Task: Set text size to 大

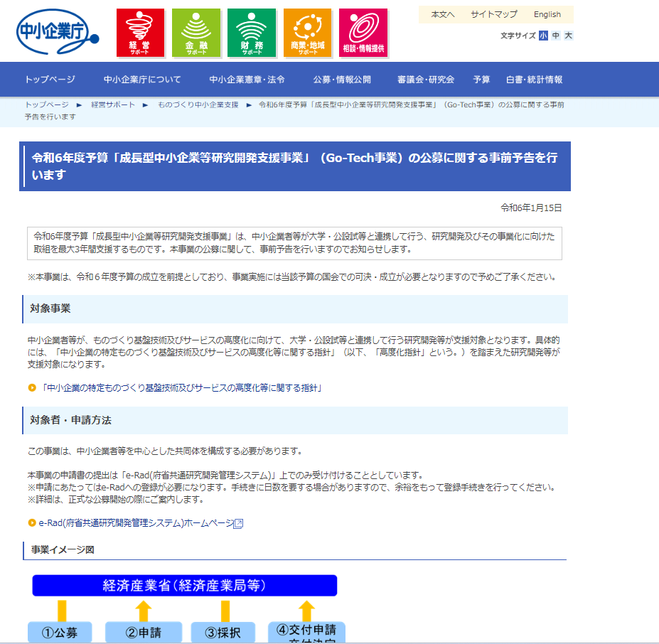Action: click(x=568, y=36)
